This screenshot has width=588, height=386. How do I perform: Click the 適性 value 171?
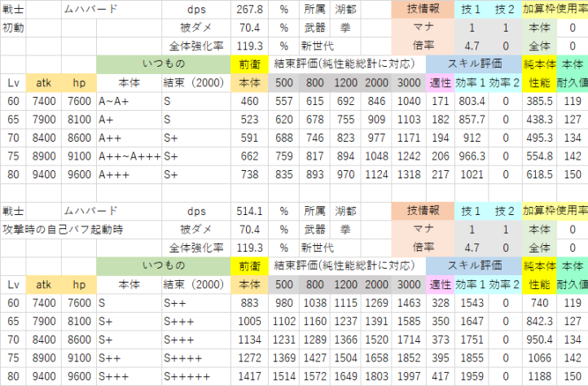pos(441,101)
